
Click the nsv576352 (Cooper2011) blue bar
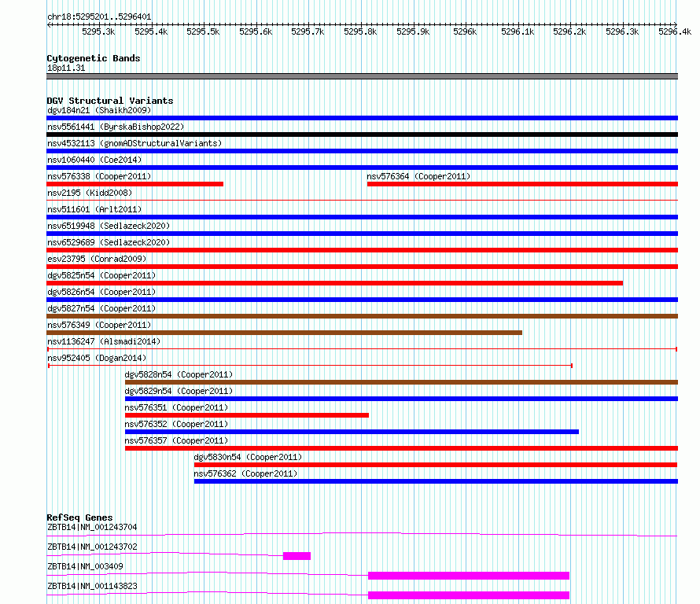point(352,432)
